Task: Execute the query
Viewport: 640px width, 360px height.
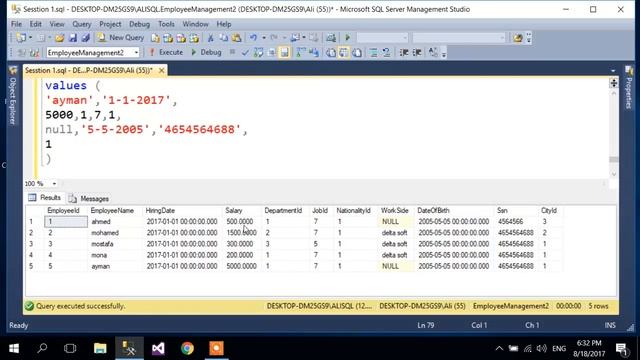Action: pos(166,53)
